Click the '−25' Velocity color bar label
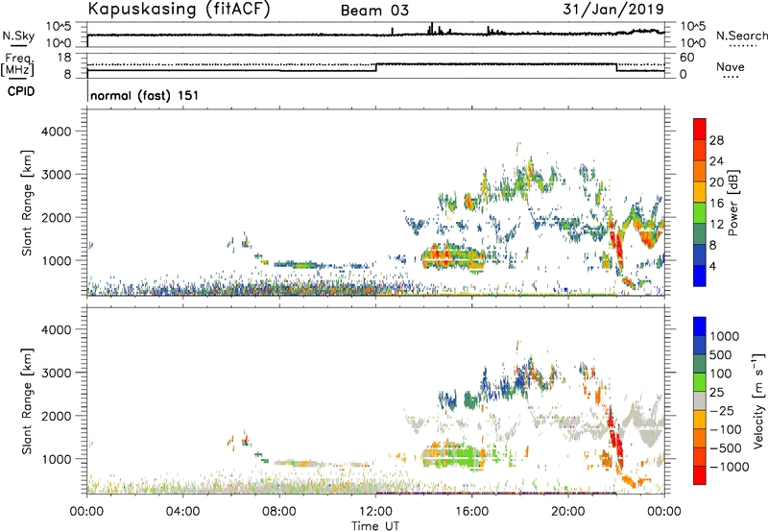 click(x=722, y=410)
